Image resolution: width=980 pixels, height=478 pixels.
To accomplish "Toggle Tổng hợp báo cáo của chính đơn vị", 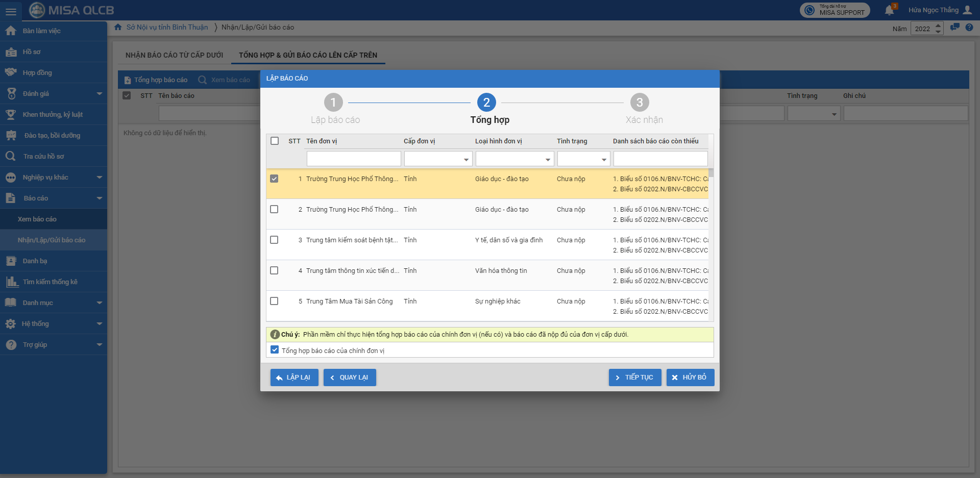I will [x=275, y=350].
